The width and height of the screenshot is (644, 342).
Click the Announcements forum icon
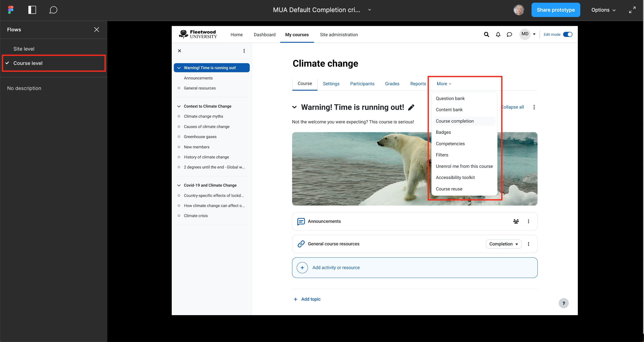click(301, 221)
